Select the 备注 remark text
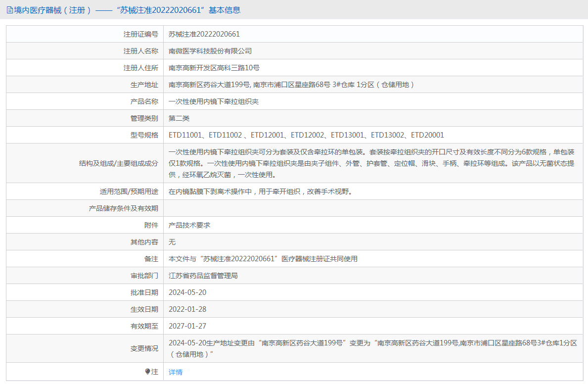The height and width of the screenshot is (384, 588). 263,259
